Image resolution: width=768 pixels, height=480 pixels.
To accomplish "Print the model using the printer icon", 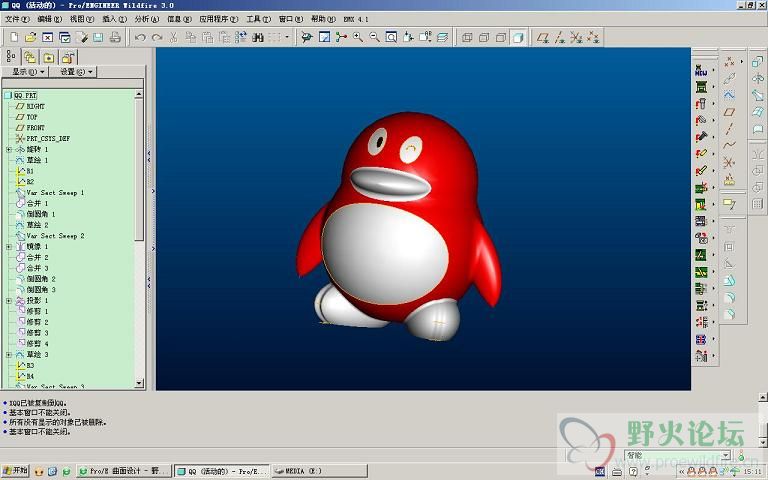I will point(116,37).
